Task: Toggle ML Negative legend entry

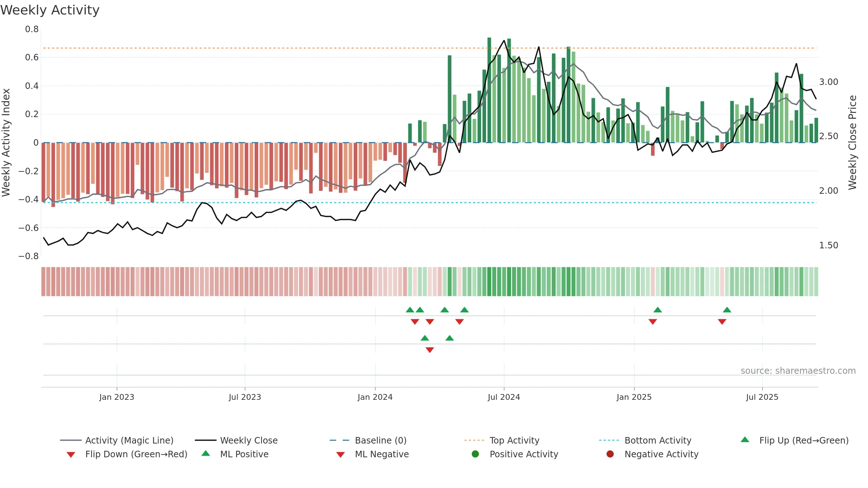Action: [x=373, y=454]
